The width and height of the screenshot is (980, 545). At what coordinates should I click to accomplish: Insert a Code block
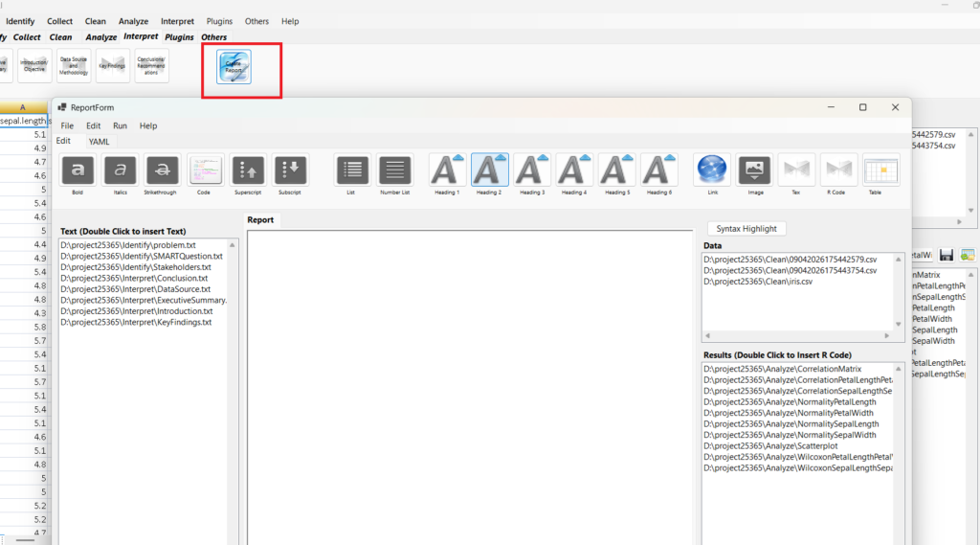204,170
